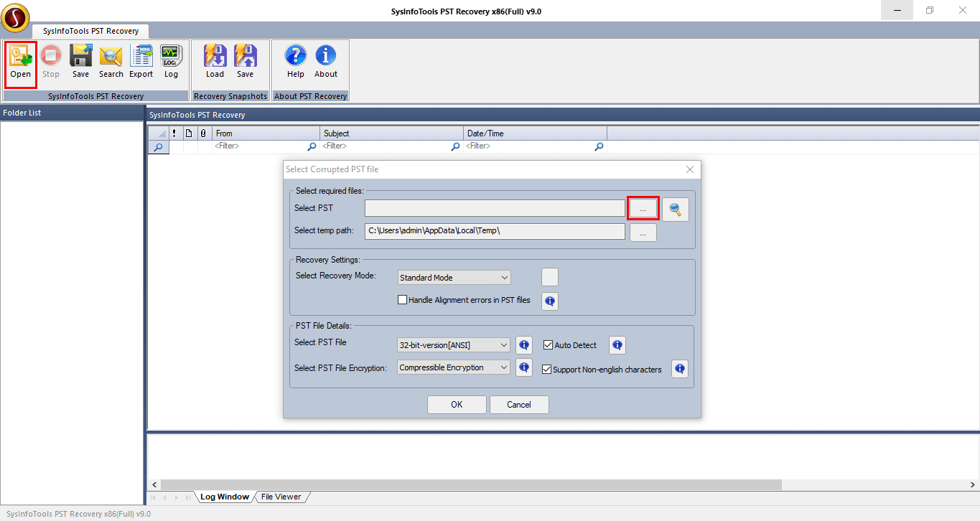Open the Select Recovery Mode dropdown
The width and height of the screenshot is (980, 521).
pos(454,278)
